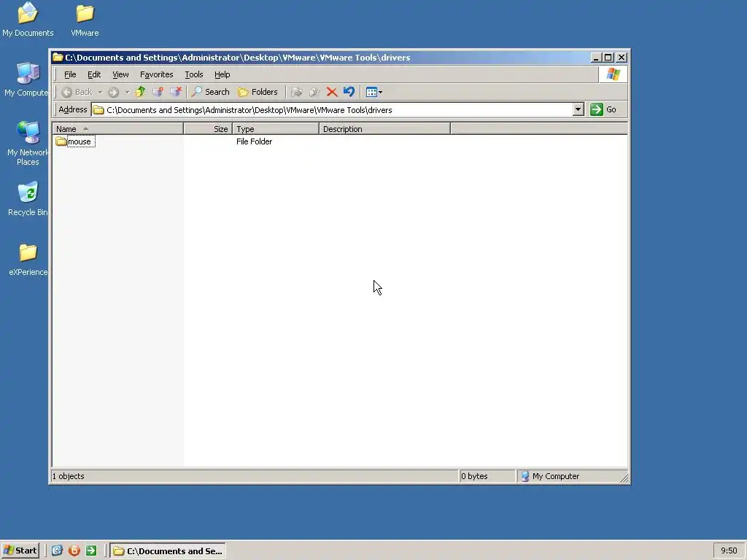Image resolution: width=747 pixels, height=560 pixels.
Task: Click the folder icon in title bar
Action: pos(58,57)
